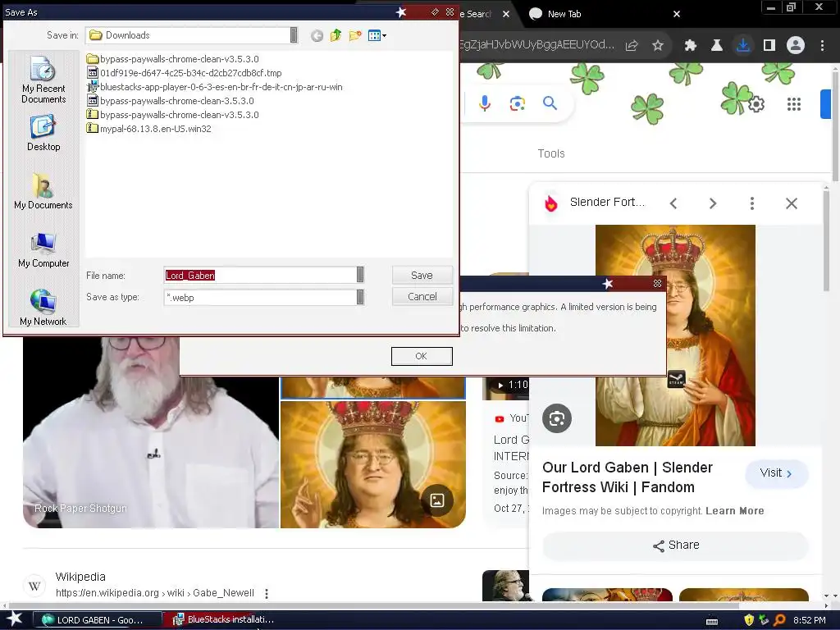Click system tray shield icon
The height and width of the screenshot is (630, 840).
coord(749,620)
